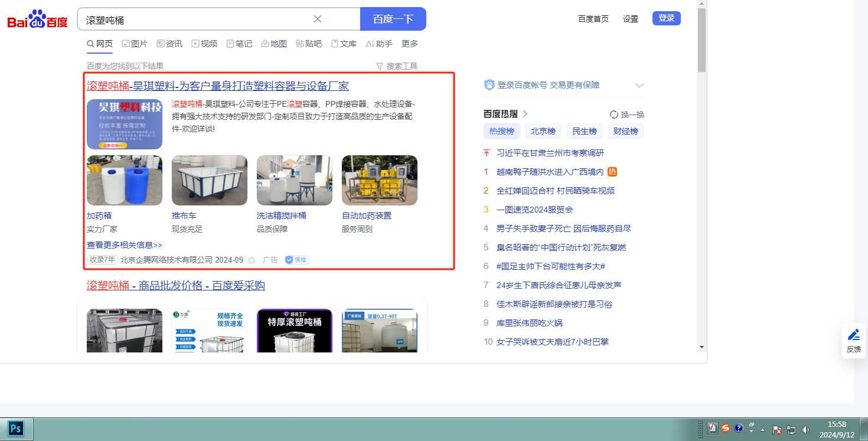Switch to the 贴吧 tab

(309, 44)
